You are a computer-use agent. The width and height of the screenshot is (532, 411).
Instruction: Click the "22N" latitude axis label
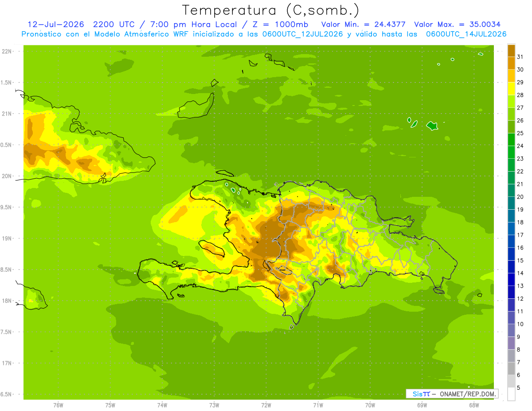(8, 51)
